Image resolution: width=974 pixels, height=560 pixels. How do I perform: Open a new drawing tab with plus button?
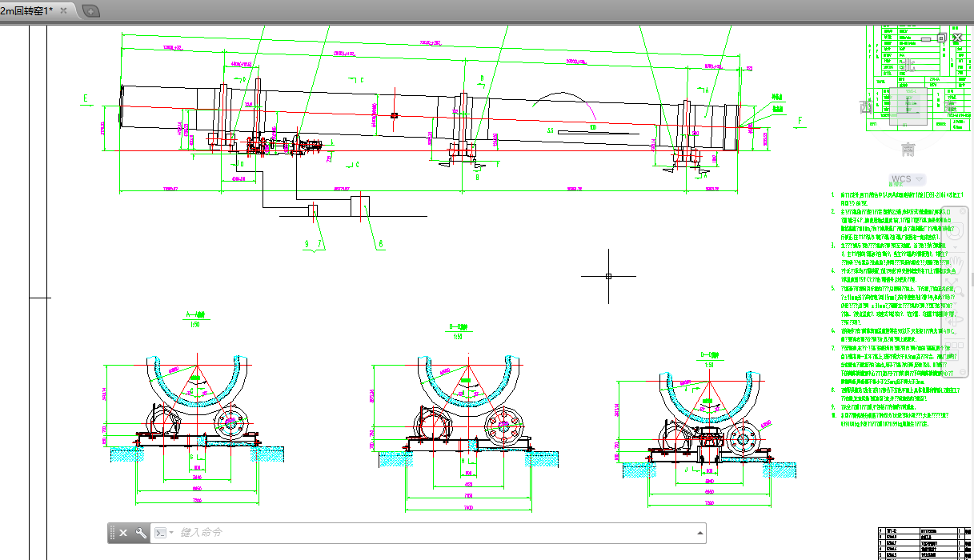[90, 11]
